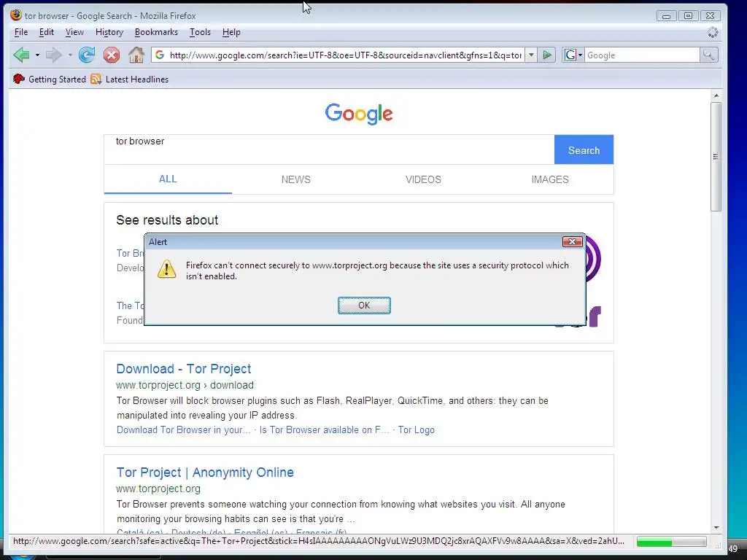
Task: Open 'Download Tor Browser in your...' sublink
Action: 183,429
